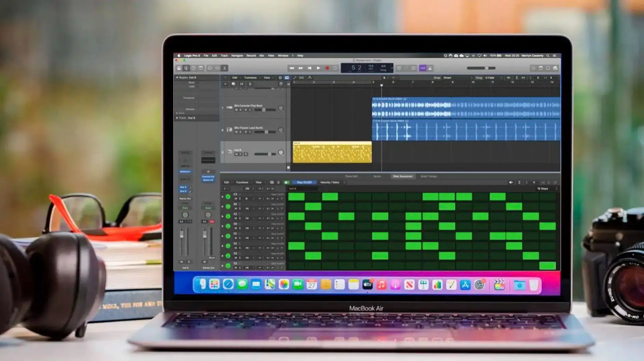Open Final Cut Pro from the Dock

(499, 285)
